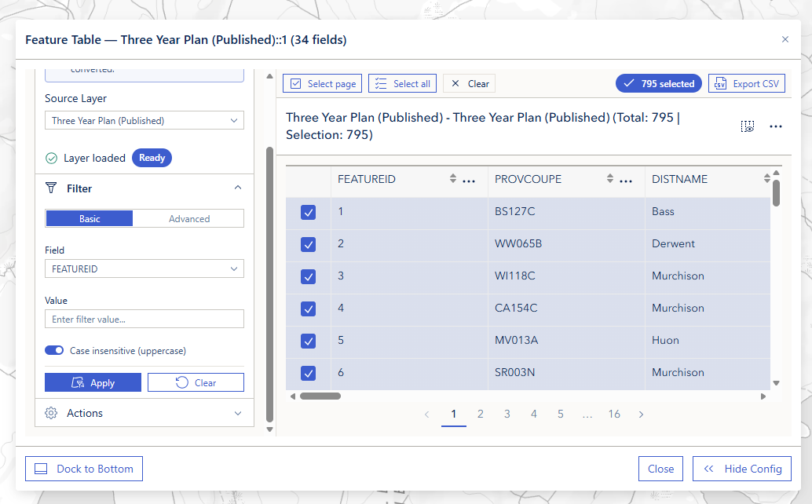Go to next page arrow in pagination

point(641,414)
